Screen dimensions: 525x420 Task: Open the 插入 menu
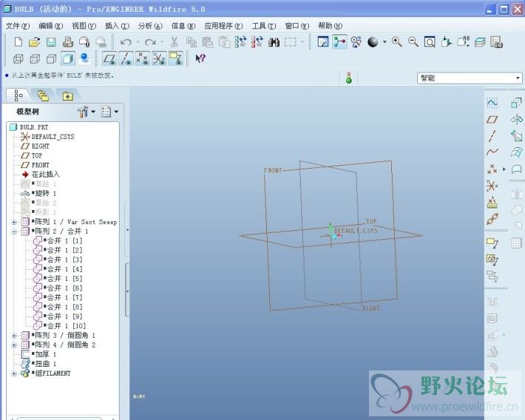pyautogui.click(x=117, y=26)
